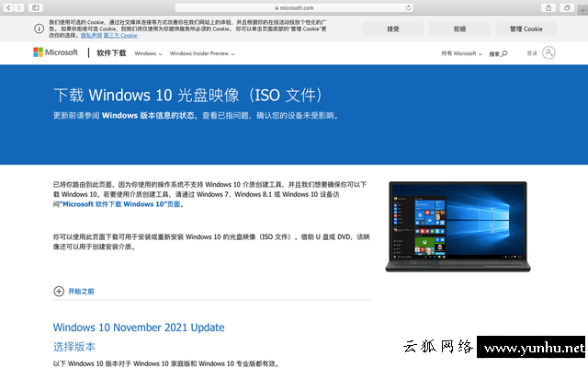Open the 第三方 Cookie link

coord(120,35)
